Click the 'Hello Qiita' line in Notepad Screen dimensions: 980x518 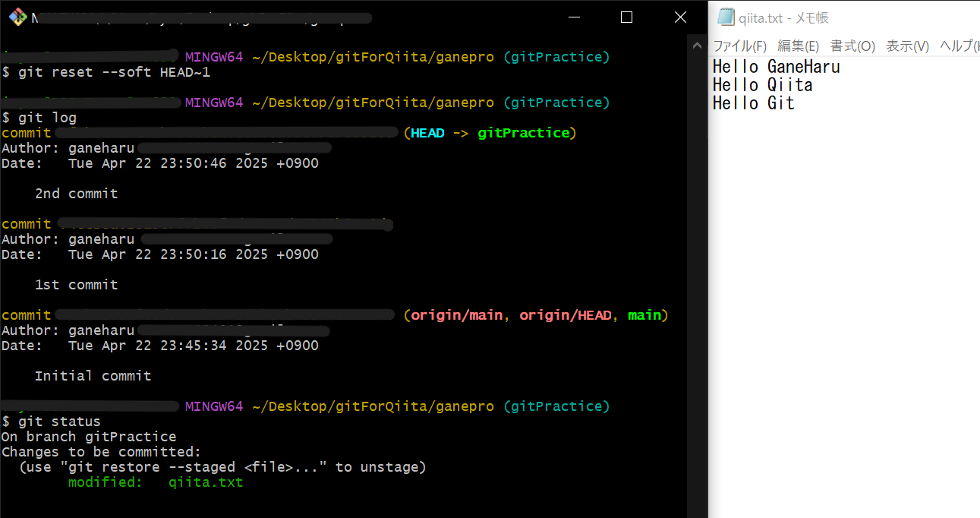762,85
